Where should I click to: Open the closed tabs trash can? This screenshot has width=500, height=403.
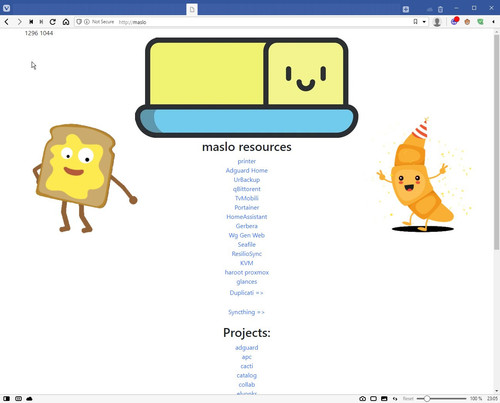coord(440,9)
